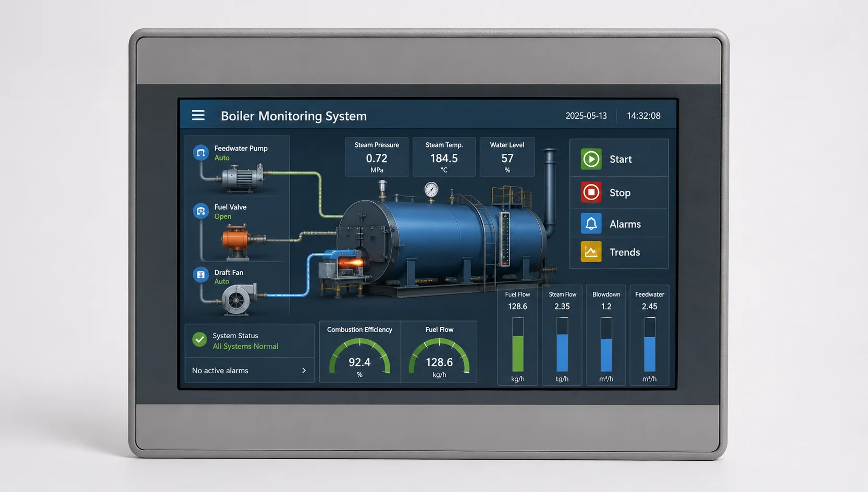
Task: Click the Fuel Valve blue status icon
Action: click(201, 211)
